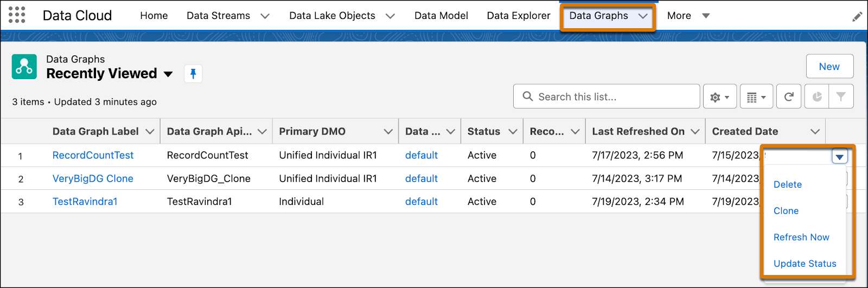Choose Clone from the row menu
This screenshot has height=288, width=868.
pyautogui.click(x=786, y=211)
